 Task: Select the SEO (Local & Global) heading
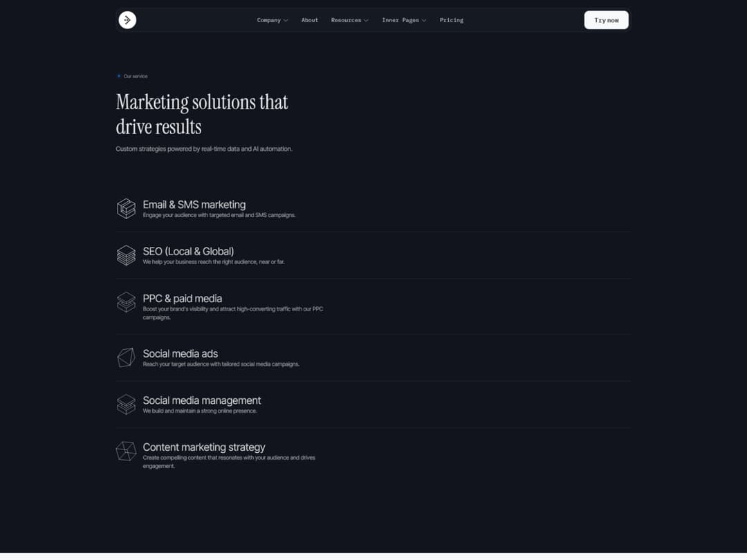point(188,252)
